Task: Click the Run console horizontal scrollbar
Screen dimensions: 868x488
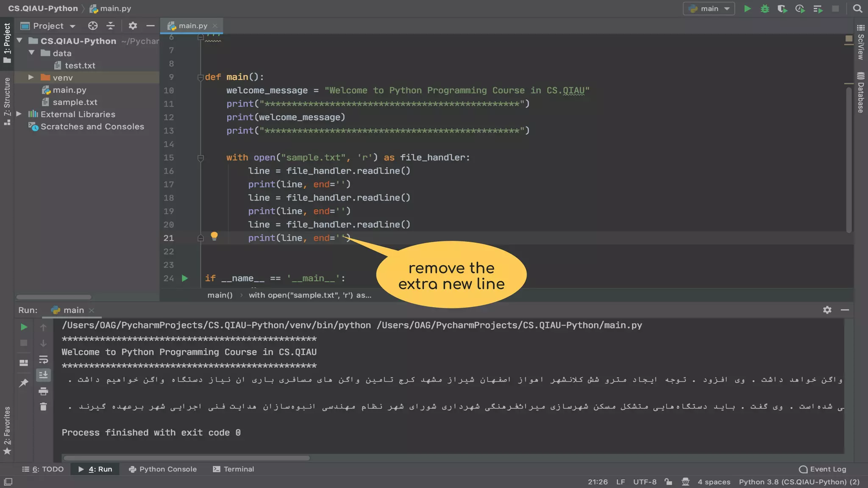Action: click(186, 458)
